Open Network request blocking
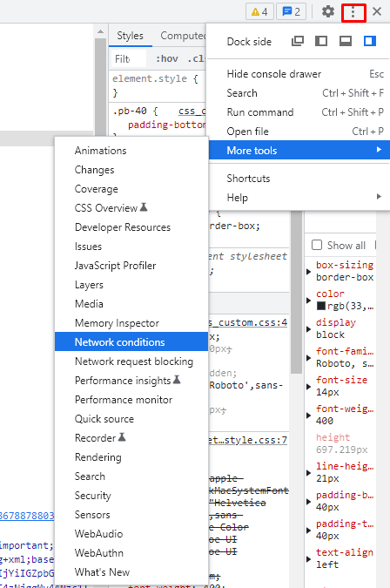 pyautogui.click(x=131, y=362)
